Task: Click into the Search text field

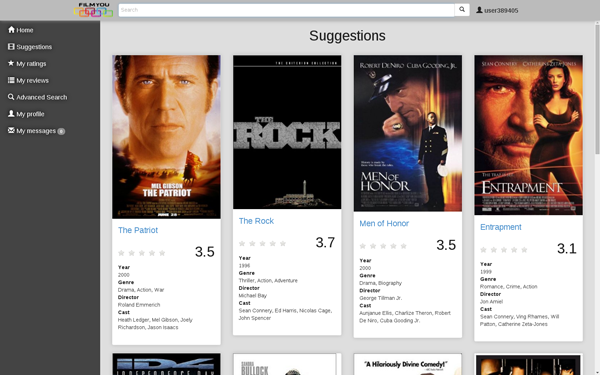Action: coord(286,10)
